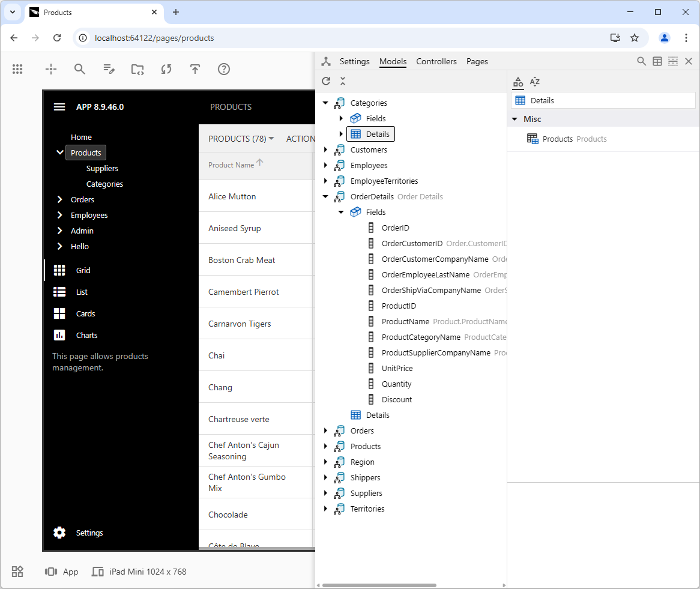Expand the Customers model node
The width and height of the screenshot is (700, 589).
click(x=326, y=150)
